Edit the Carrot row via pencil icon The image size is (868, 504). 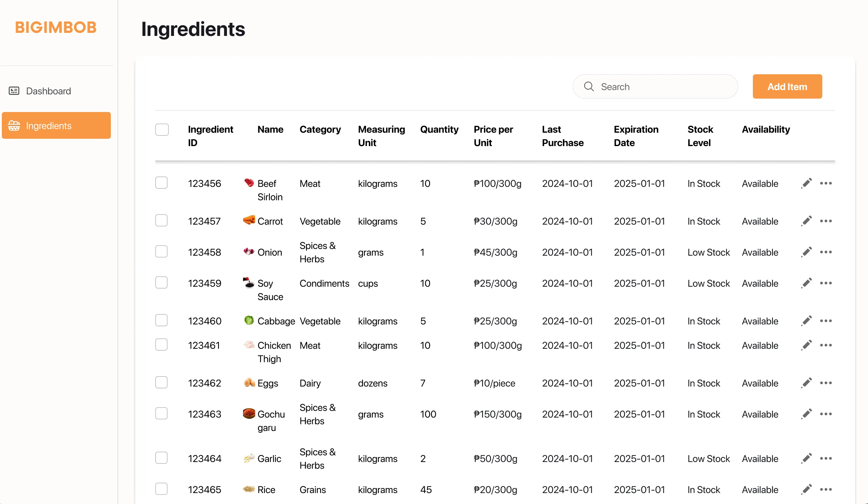[x=806, y=221]
